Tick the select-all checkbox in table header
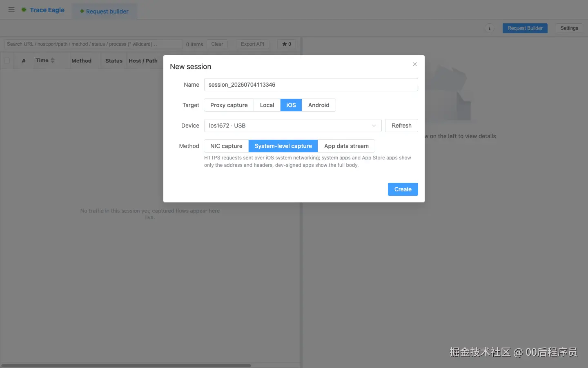The image size is (588, 368). click(7, 61)
